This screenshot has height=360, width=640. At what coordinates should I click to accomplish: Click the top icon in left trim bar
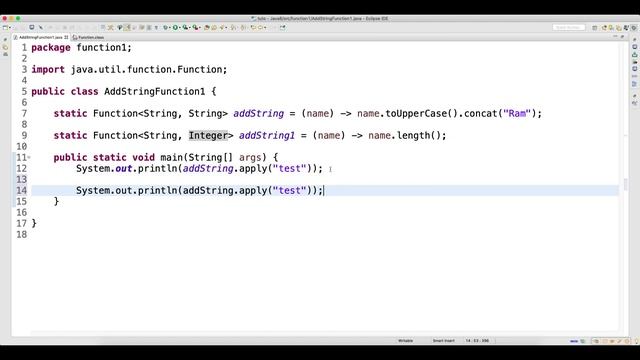pos(5,40)
